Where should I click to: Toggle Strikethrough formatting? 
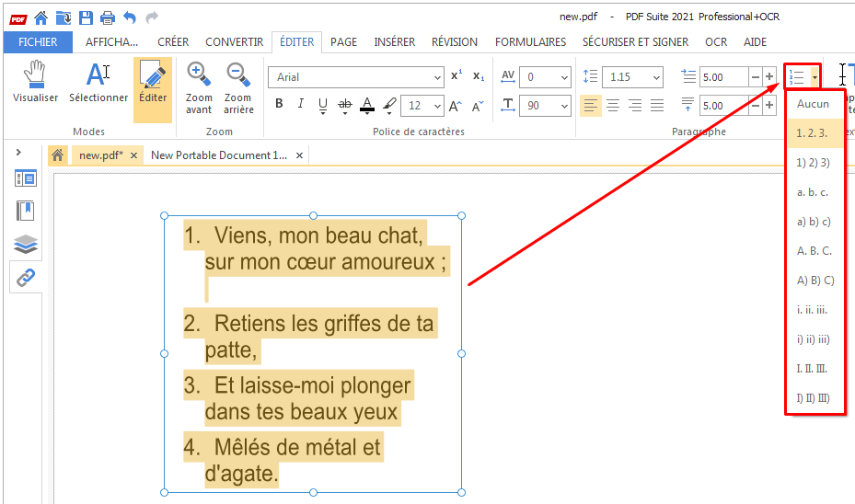pos(344,105)
